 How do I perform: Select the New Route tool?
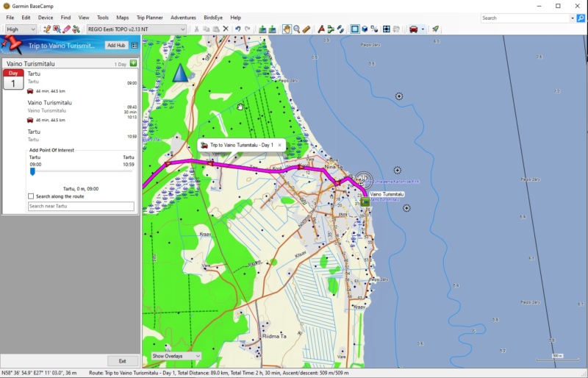(x=331, y=29)
